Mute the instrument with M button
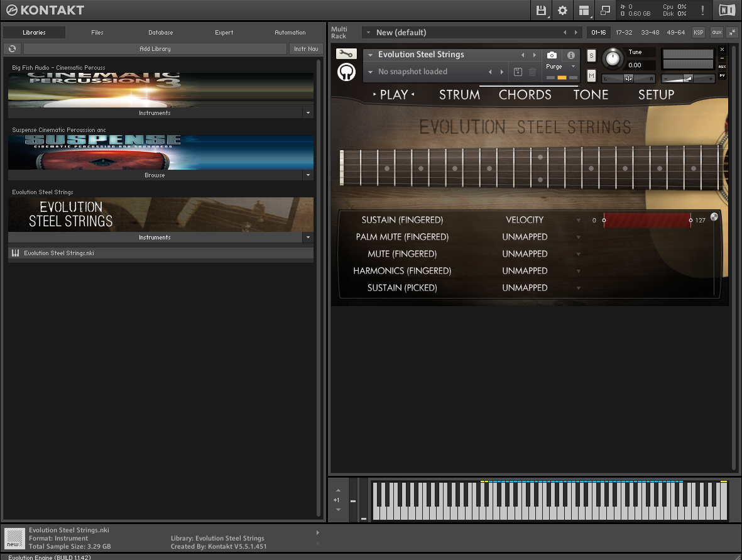This screenshot has height=560, width=742. [591, 75]
